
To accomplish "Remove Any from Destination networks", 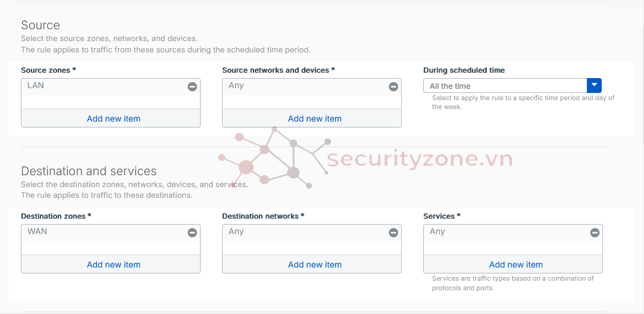I will click(x=393, y=232).
